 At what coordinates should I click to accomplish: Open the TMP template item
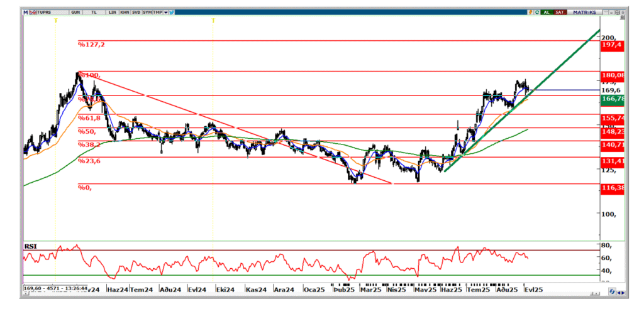tap(157, 12)
